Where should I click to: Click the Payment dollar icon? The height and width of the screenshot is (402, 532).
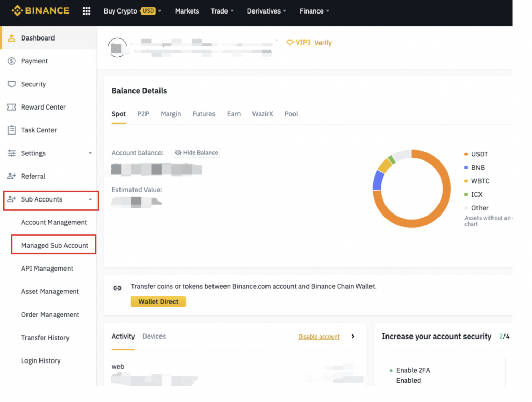11,61
